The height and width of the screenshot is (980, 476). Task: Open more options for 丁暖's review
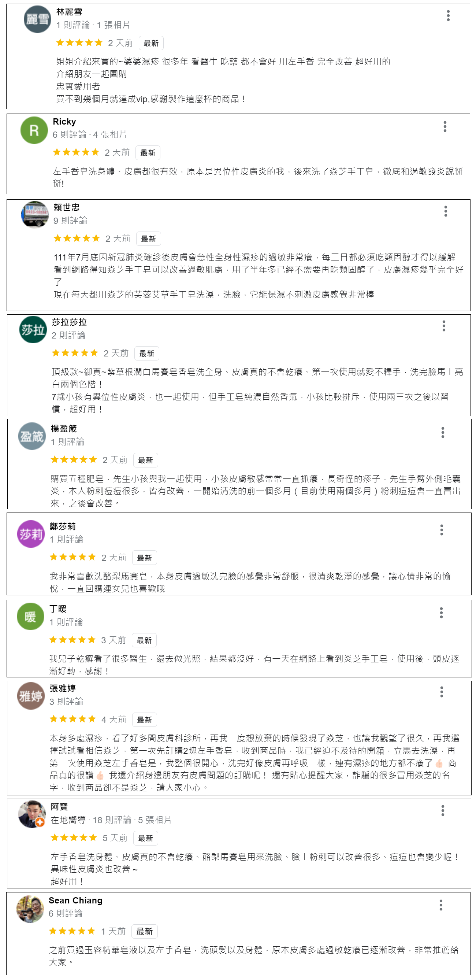click(441, 613)
